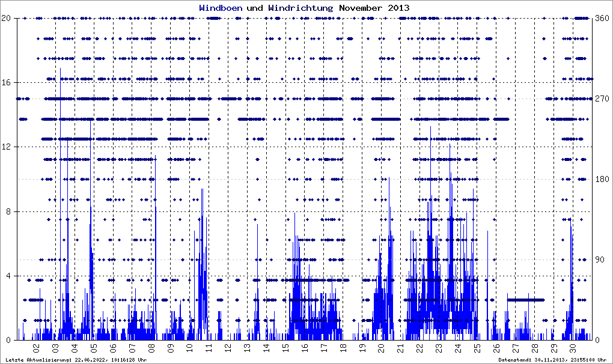This screenshot has height=364, width=613.
Task: Click day label 25 on x-axis
Action: click(x=477, y=348)
